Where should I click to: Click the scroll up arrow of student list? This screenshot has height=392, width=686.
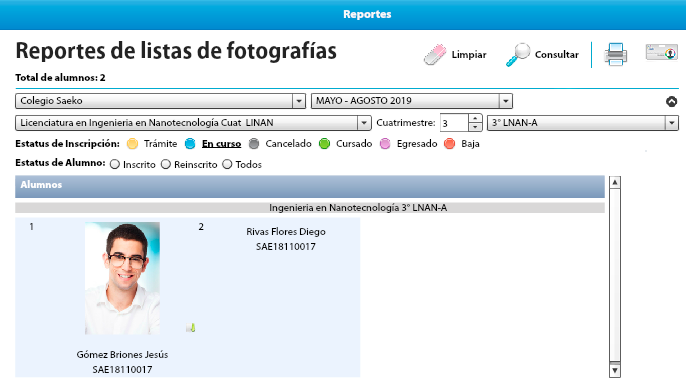tap(615, 182)
